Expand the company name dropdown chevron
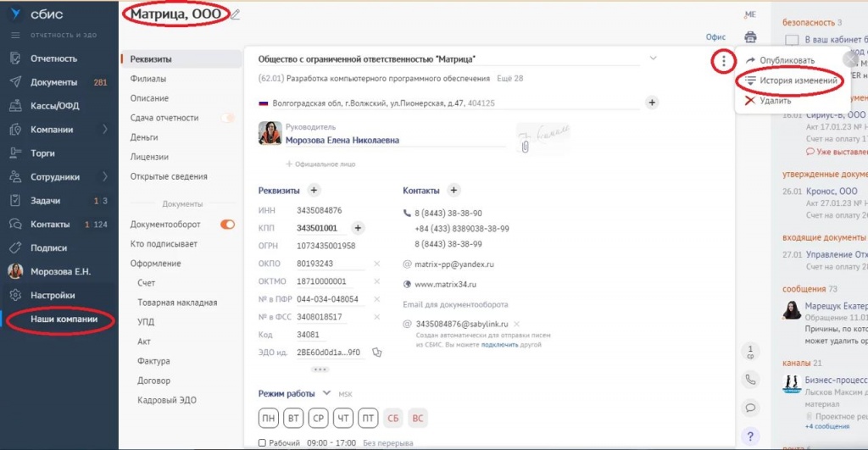 (653, 58)
